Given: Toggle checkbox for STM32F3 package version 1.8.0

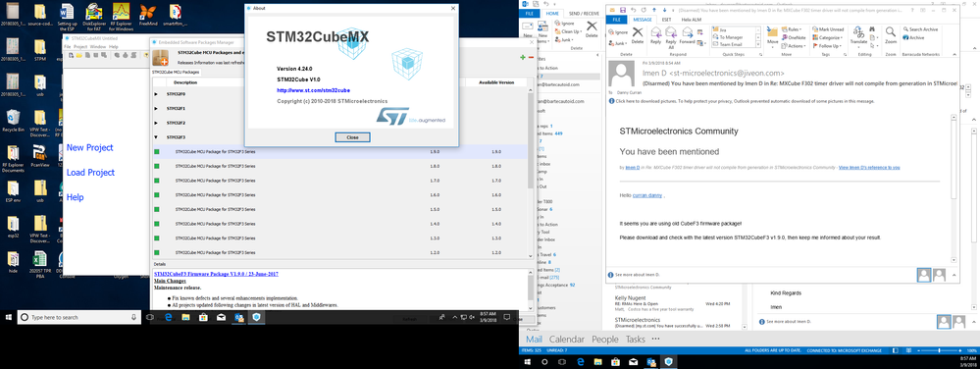Looking at the screenshot, I should point(157,166).
